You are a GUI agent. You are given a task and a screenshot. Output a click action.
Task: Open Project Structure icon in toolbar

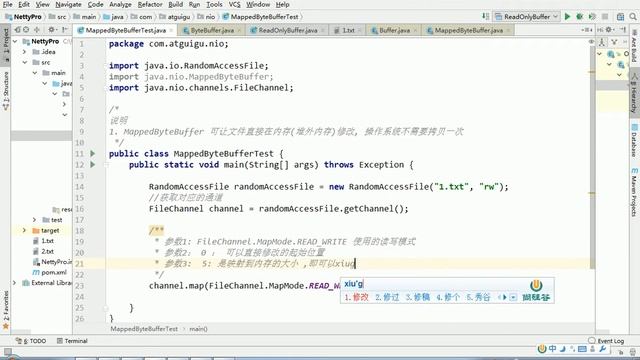(x=620, y=17)
